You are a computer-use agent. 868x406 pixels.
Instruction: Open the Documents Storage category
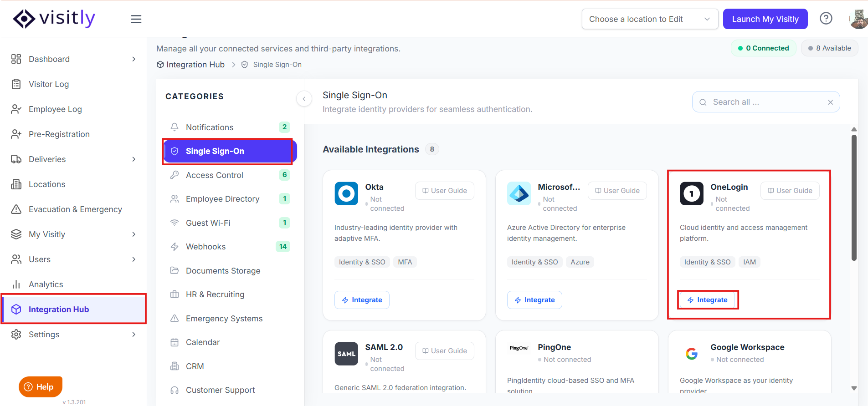point(230,271)
